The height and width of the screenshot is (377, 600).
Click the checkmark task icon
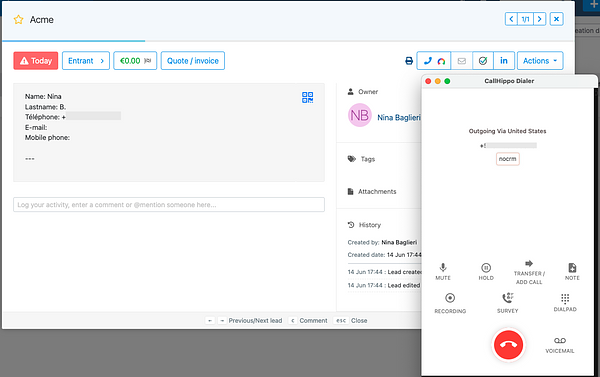click(483, 61)
